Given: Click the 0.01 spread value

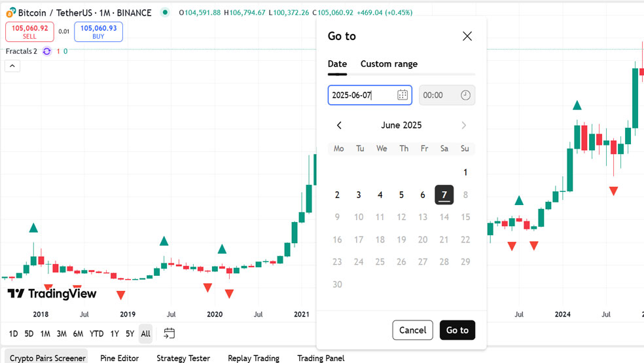Looking at the screenshot, I should 63,31.
